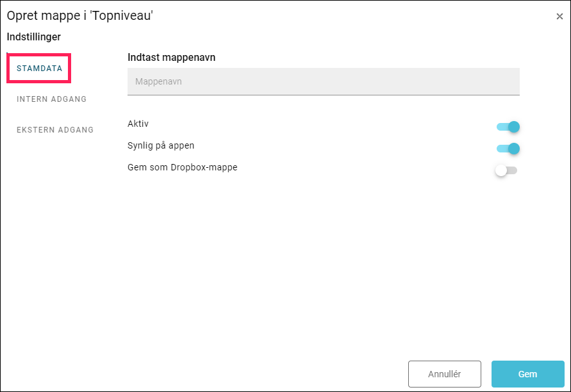571x392 pixels.
Task: Click the Aktiv label text
Action: tap(138, 124)
